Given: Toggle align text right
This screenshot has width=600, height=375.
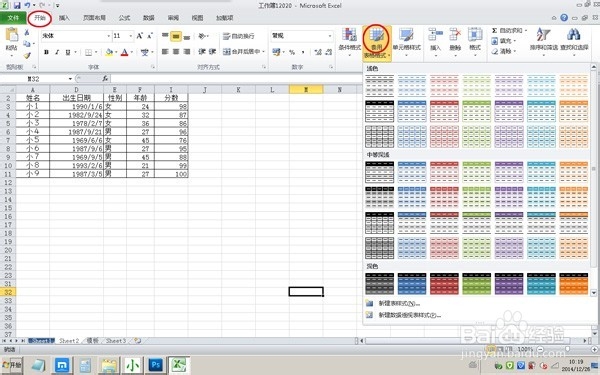Looking at the screenshot, I should 187,52.
